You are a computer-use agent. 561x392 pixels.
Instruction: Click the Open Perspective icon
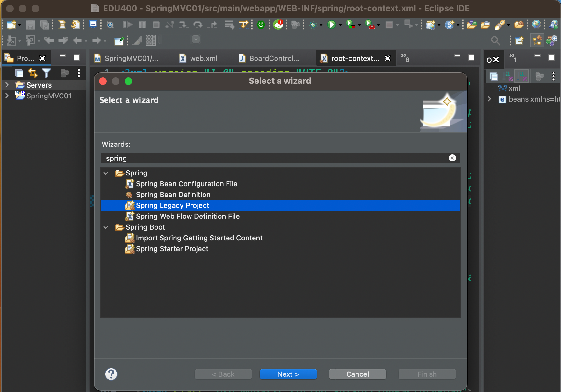(520, 40)
